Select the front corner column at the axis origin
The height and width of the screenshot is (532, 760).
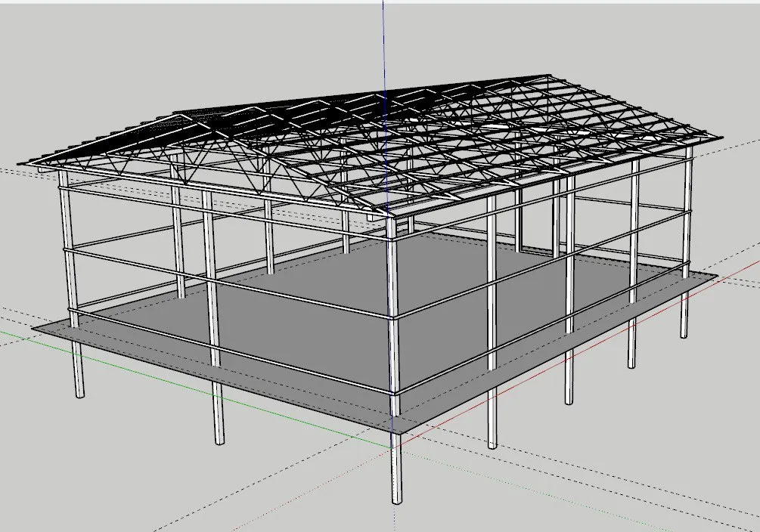(395, 361)
